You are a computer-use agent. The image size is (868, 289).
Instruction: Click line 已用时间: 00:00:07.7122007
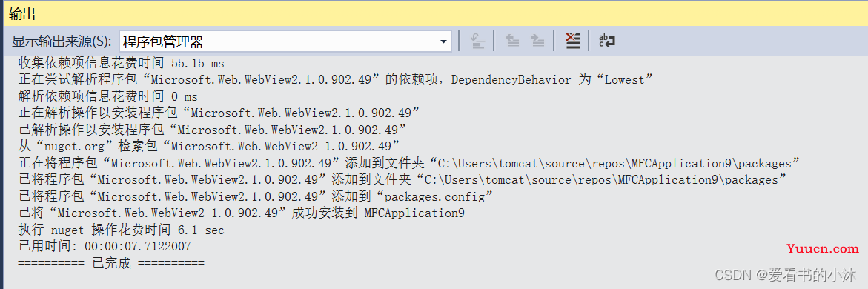click(x=105, y=246)
